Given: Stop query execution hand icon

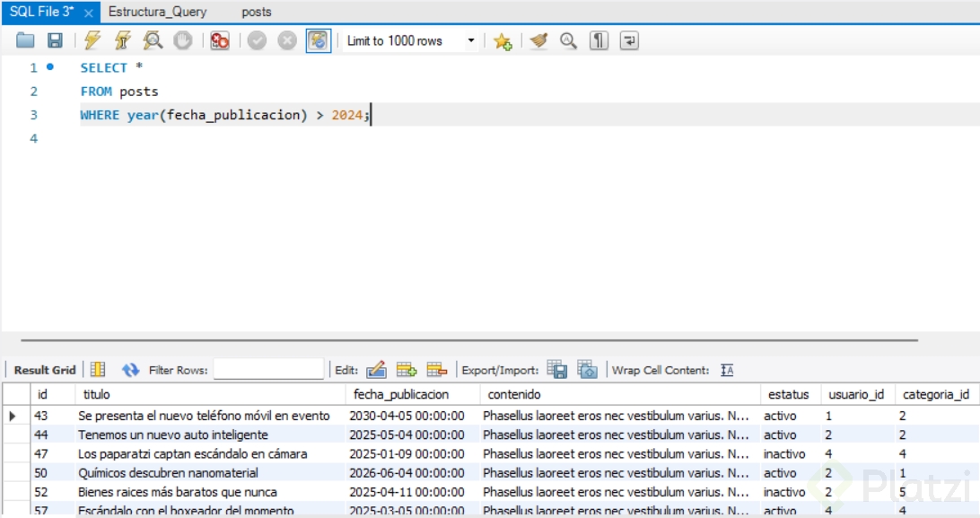Looking at the screenshot, I should tap(182, 40).
